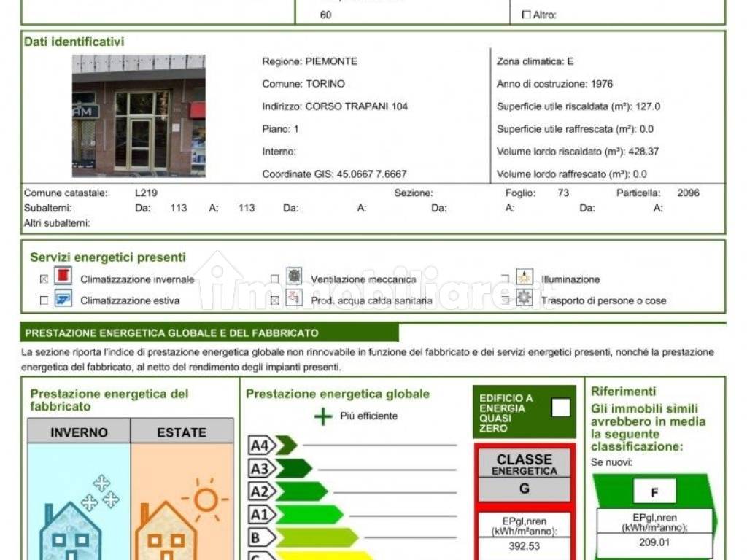
Task: Click the green plus Più efficiente icon
Action: click(x=323, y=416)
